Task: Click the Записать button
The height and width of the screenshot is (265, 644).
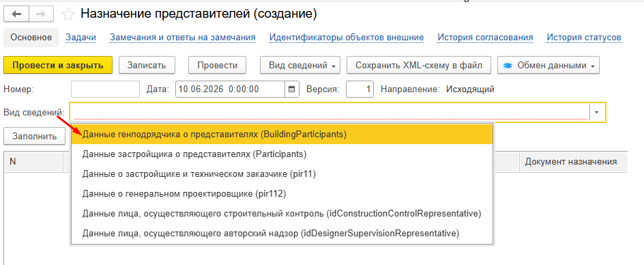Action: point(147,66)
